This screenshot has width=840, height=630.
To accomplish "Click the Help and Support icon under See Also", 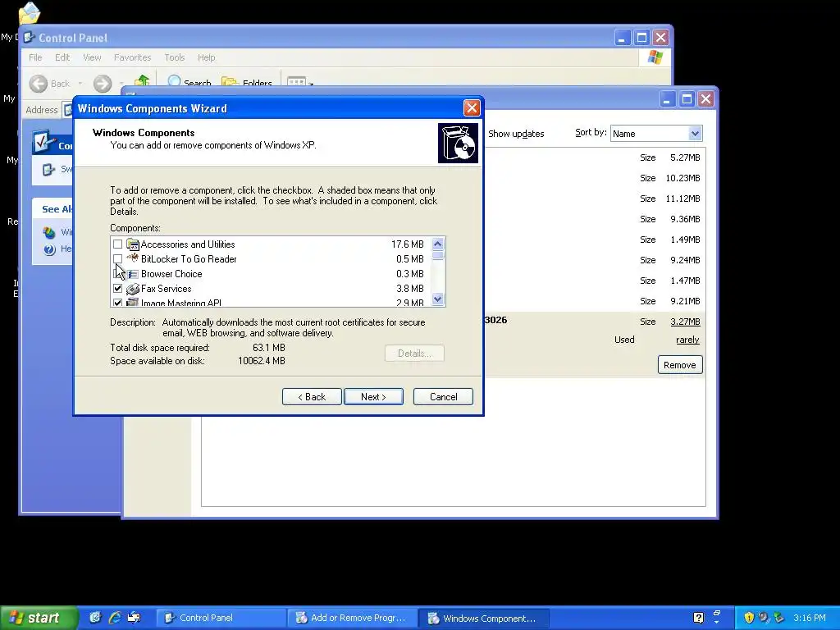I will [49, 249].
